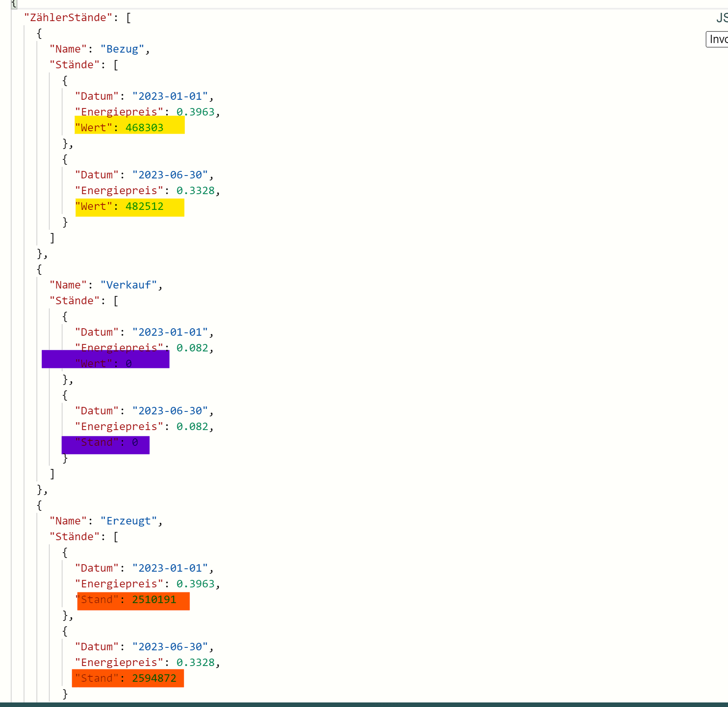
Task: Click the Stand value 2594872
Action: click(x=154, y=678)
